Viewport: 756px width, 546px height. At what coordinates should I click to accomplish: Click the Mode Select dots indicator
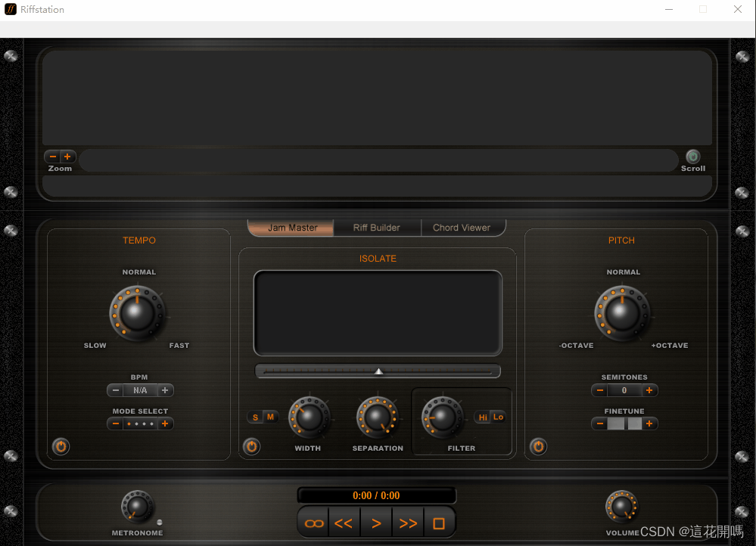pyautogui.click(x=140, y=423)
